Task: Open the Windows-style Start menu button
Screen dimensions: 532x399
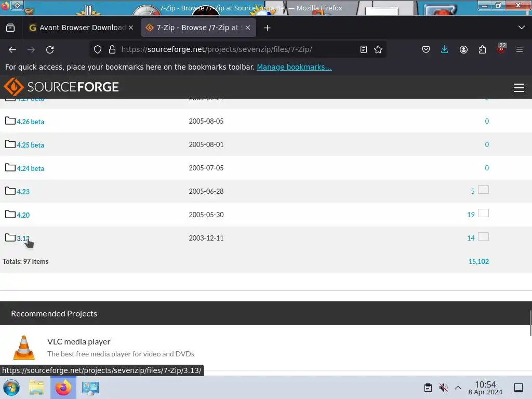Action: coord(11,388)
